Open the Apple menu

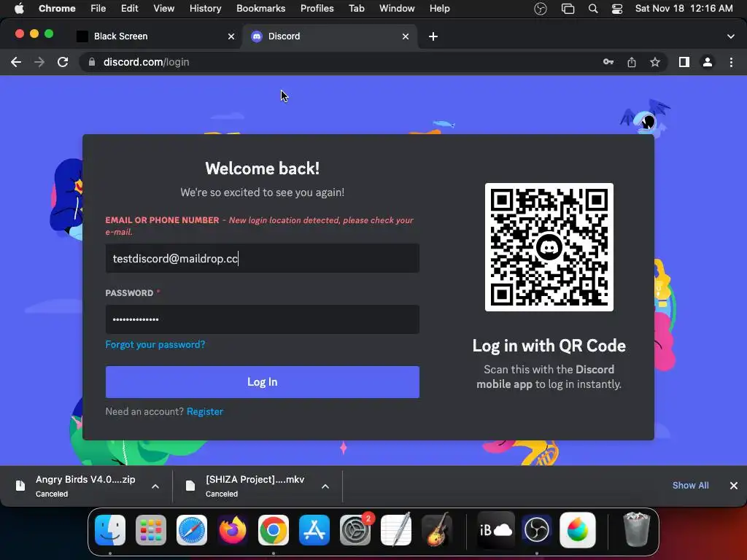pos(19,9)
